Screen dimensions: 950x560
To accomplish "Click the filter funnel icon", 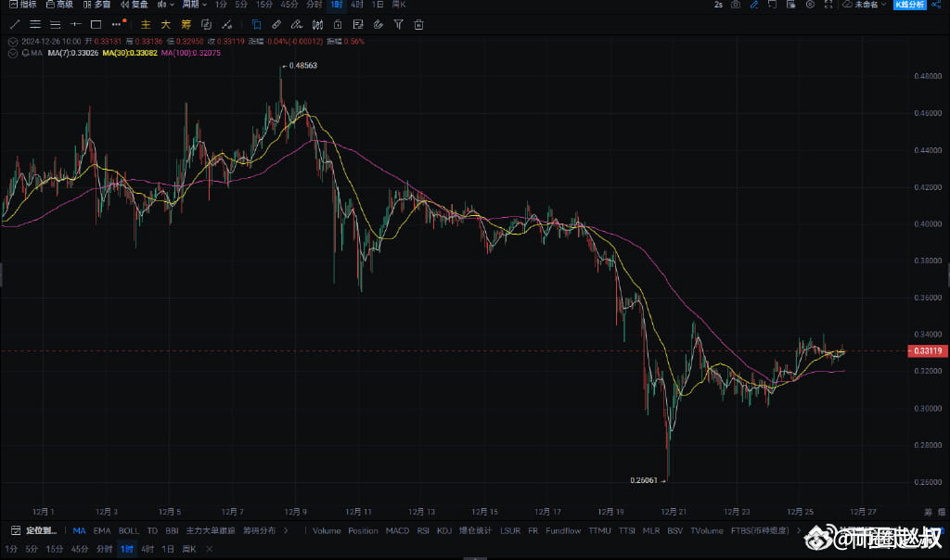I will [398, 25].
